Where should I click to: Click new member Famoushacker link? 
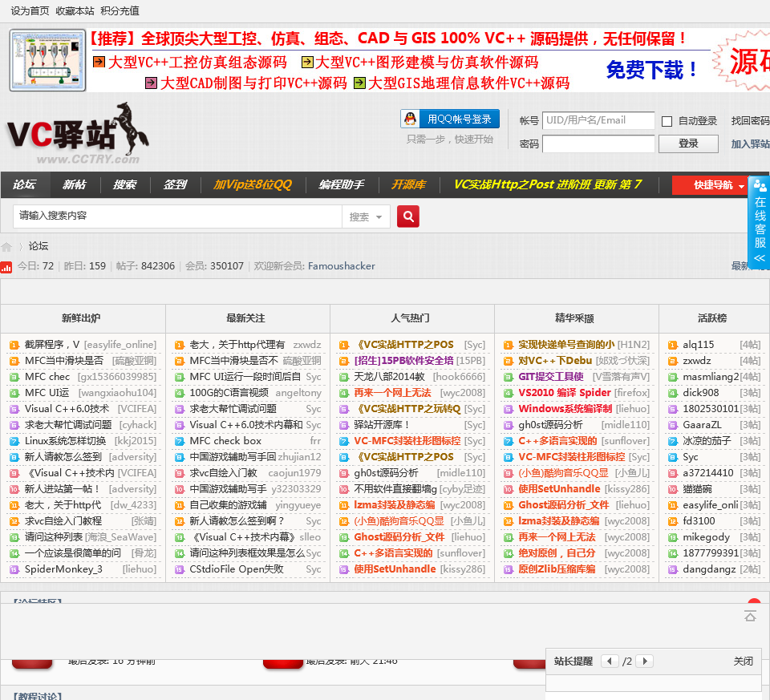(342, 266)
